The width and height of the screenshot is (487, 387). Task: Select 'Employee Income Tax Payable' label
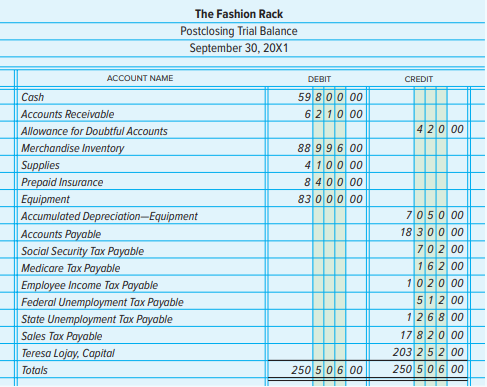point(90,285)
